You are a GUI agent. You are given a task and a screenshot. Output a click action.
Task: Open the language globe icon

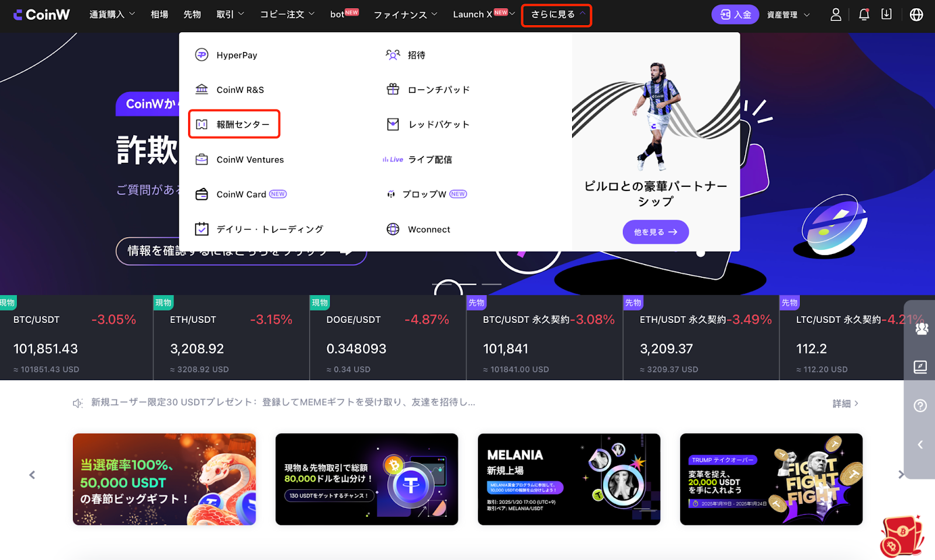(916, 15)
